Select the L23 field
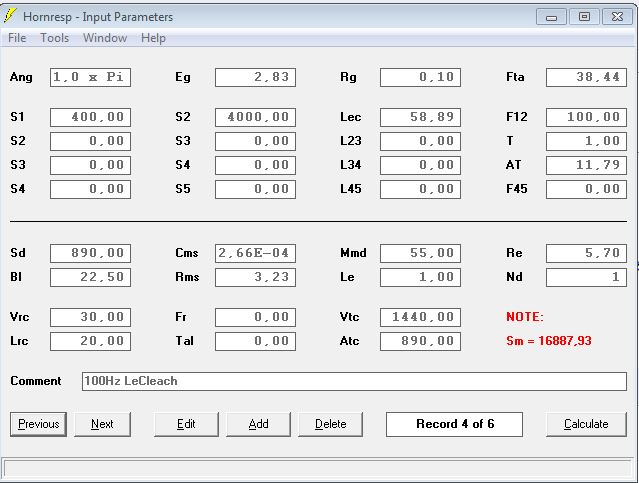The height and width of the screenshot is (483, 639). point(421,141)
